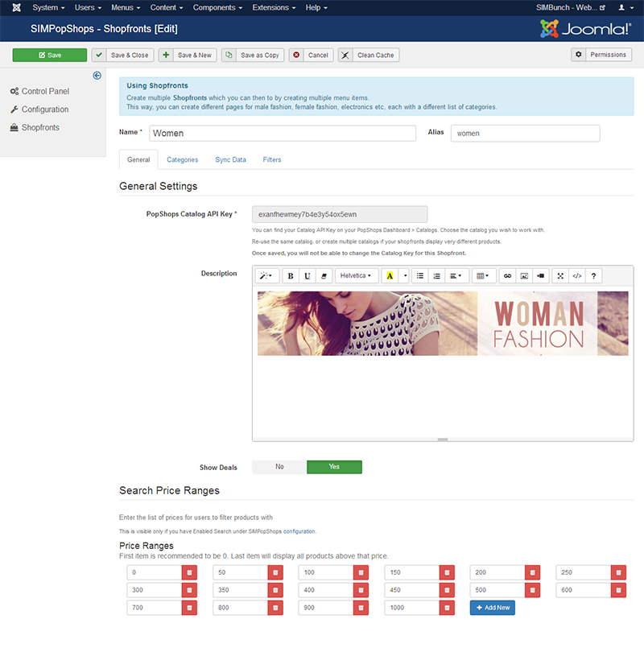The height and width of the screenshot is (652, 644).
Task: Remove the 1000 price range
Action: pyautogui.click(x=447, y=608)
